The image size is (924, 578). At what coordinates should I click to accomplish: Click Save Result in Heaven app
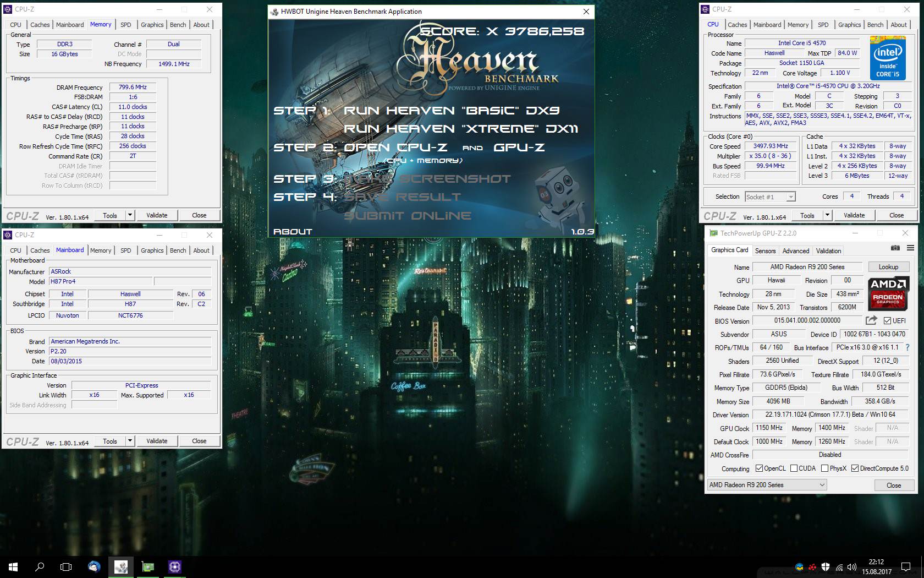click(403, 197)
